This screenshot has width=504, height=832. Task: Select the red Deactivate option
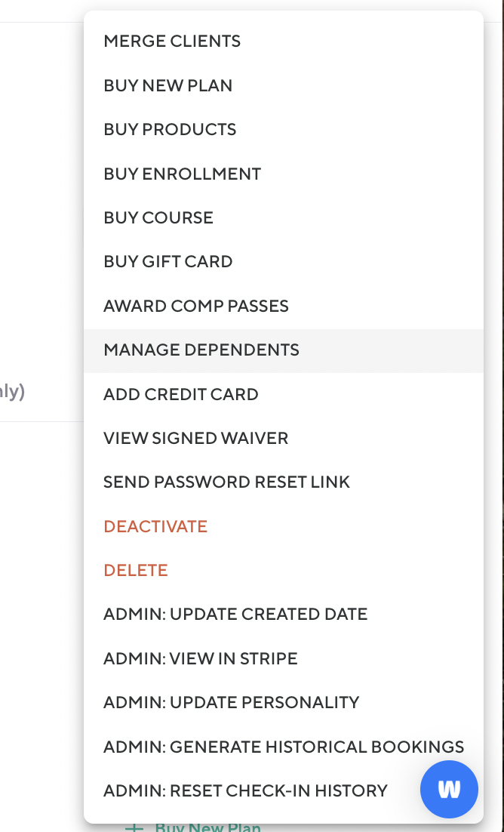[x=155, y=526]
